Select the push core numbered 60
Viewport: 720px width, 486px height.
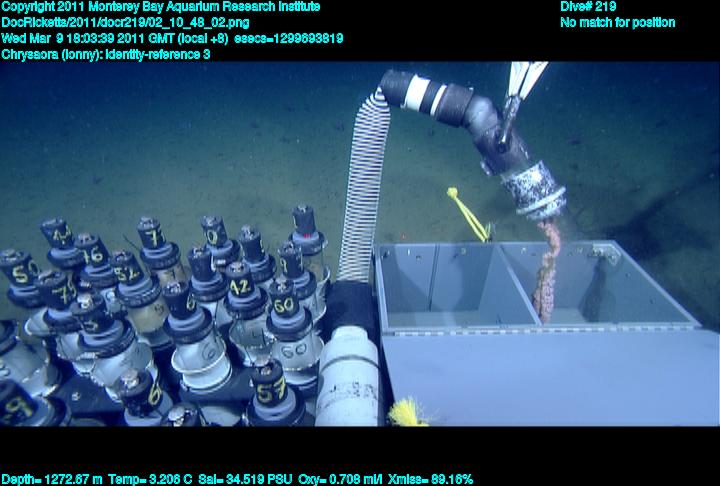tap(283, 303)
